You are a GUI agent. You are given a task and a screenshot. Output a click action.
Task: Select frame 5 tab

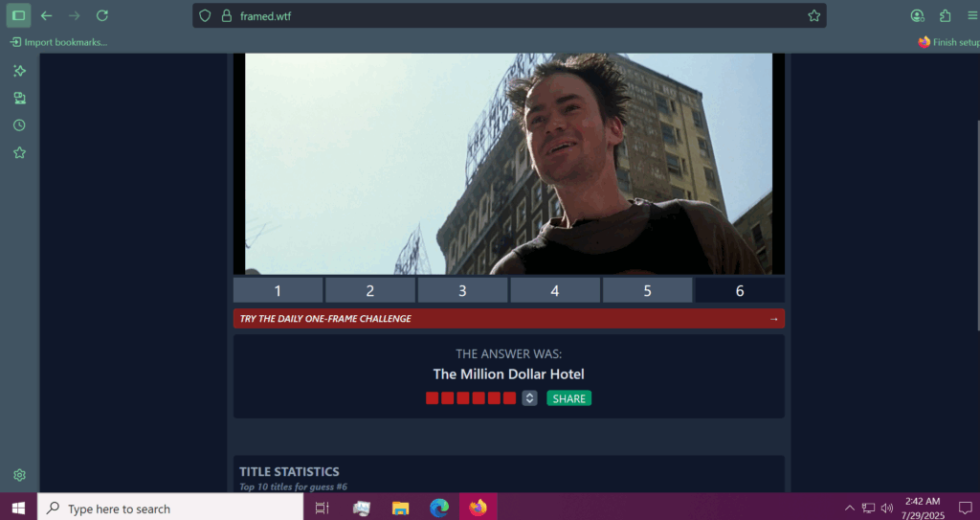[647, 291]
